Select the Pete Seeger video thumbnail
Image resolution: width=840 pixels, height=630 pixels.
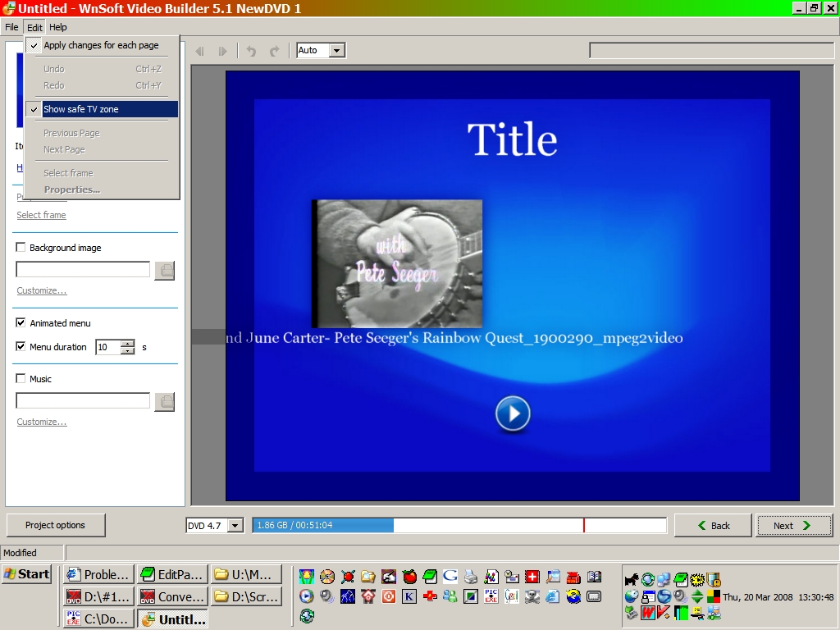(397, 263)
